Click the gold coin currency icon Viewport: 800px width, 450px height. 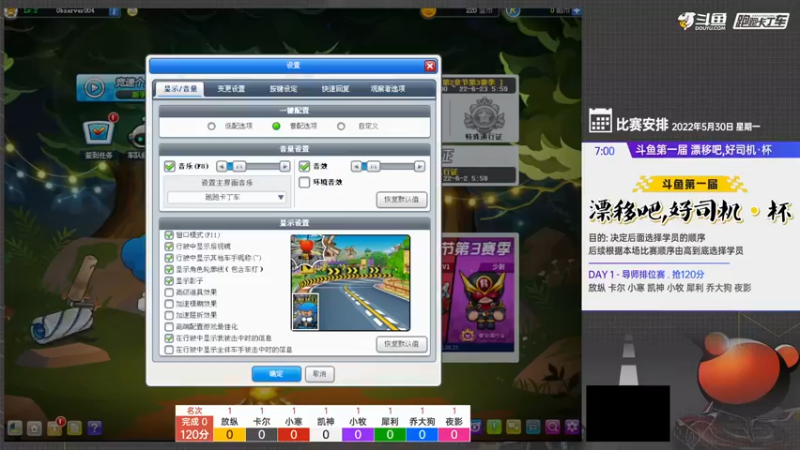click(x=429, y=11)
